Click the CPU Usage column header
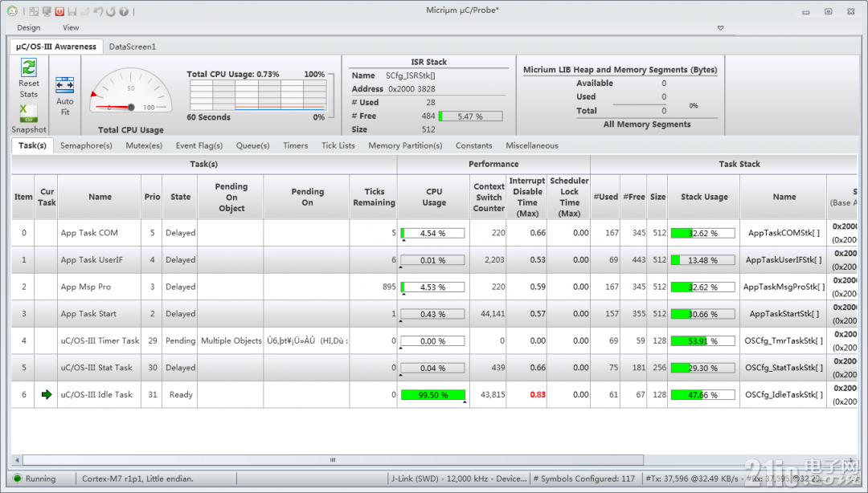This screenshot has height=493, width=868. click(x=434, y=197)
